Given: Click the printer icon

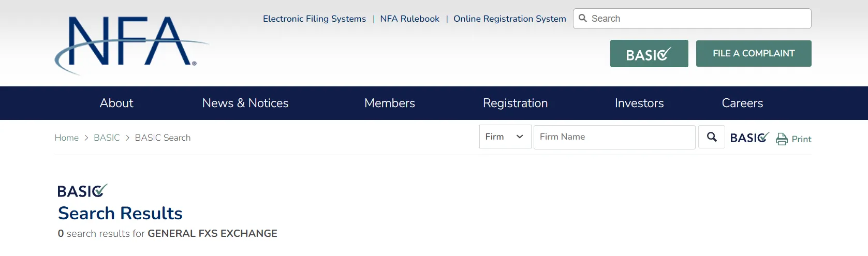Looking at the screenshot, I should click(x=782, y=139).
